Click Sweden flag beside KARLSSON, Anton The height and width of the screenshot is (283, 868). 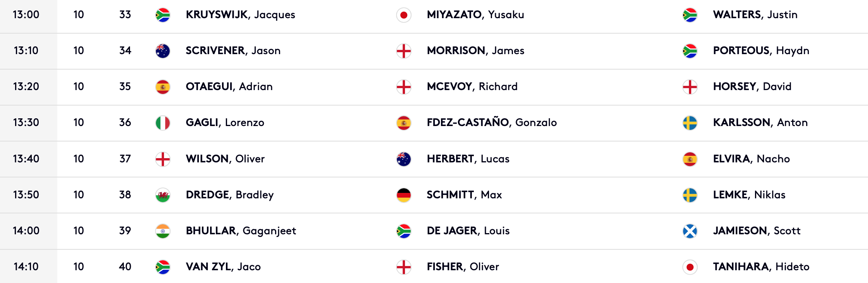coord(690,123)
